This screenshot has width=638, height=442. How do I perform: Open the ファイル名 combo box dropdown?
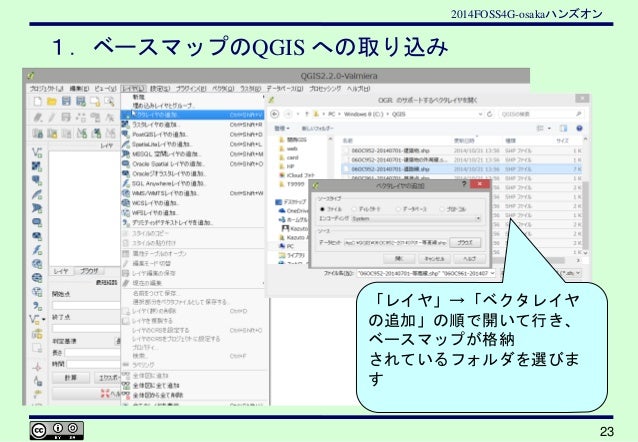click(493, 273)
